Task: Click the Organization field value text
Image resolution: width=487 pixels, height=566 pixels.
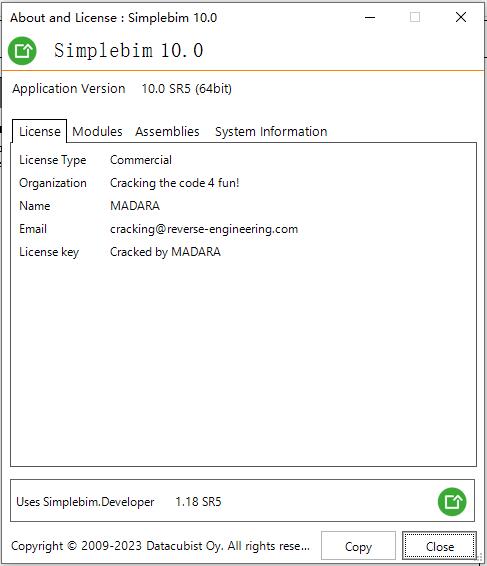Action: [x=175, y=183]
